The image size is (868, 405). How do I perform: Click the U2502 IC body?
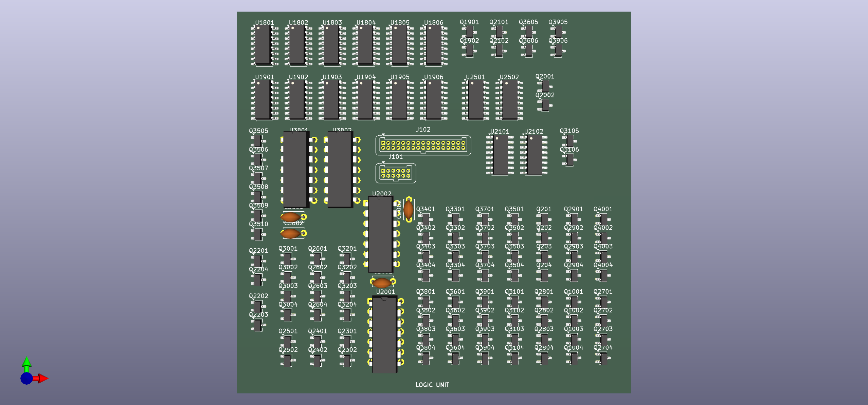point(509,100)
